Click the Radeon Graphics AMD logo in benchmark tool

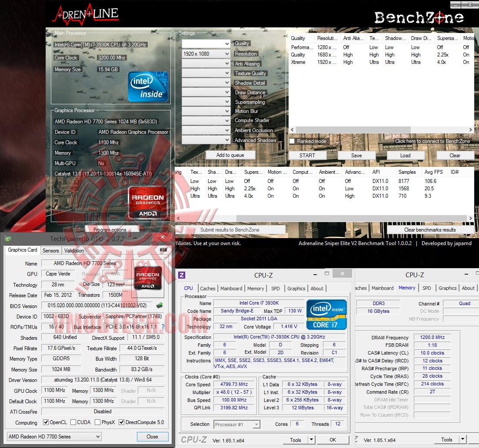(148, 203)
